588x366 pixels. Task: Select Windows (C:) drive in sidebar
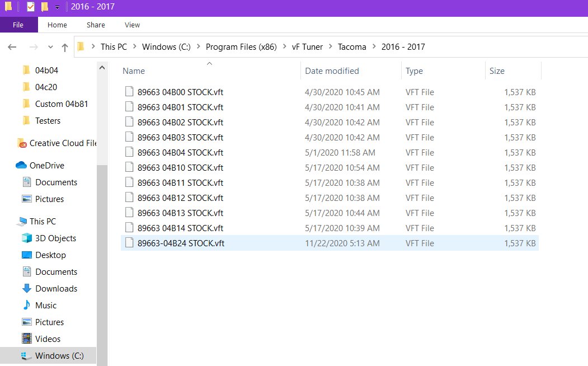(48, 355)
